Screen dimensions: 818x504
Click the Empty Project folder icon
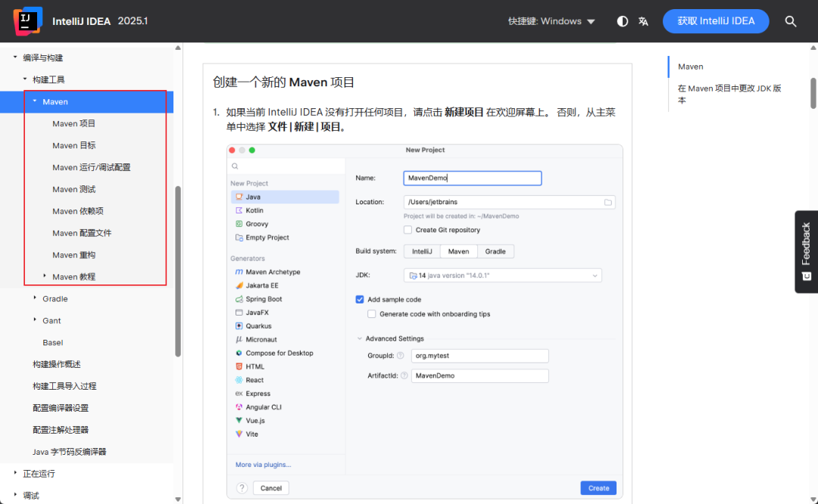pos(239,238)
